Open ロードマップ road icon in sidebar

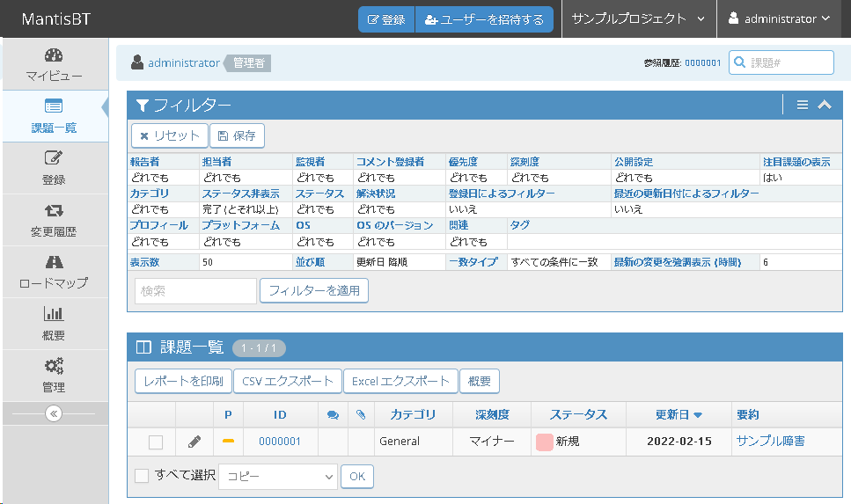pos(54,262)
